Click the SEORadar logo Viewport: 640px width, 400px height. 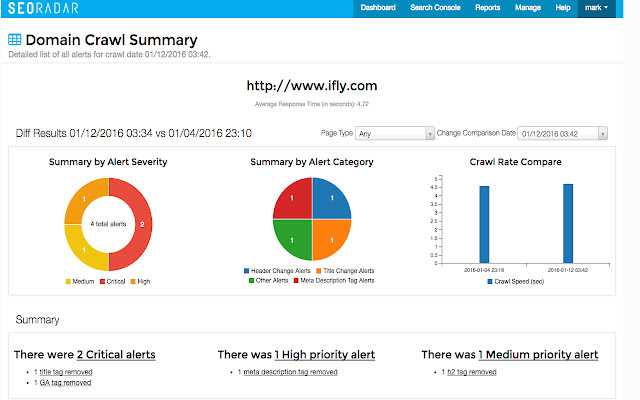[x=43, y=8]
